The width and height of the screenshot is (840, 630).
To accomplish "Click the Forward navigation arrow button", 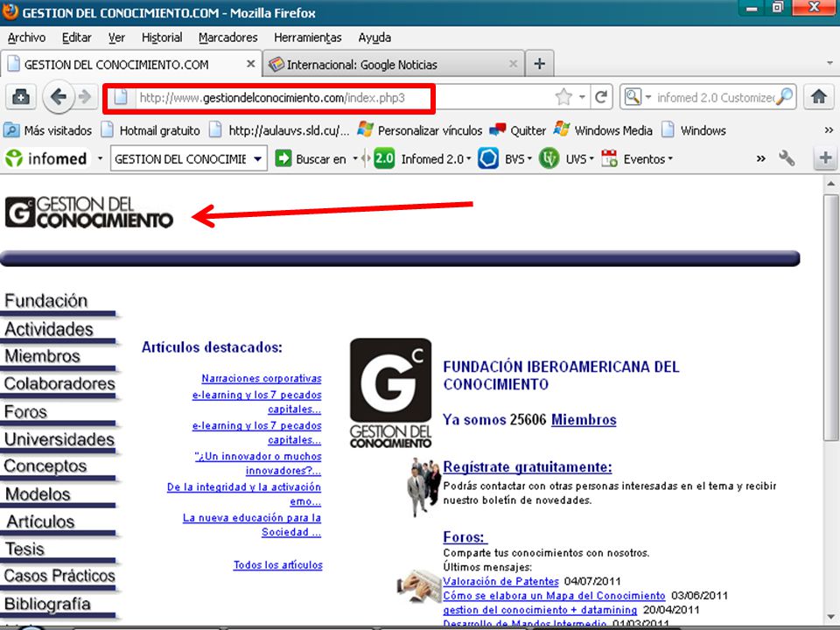I will tap(85, 97).
